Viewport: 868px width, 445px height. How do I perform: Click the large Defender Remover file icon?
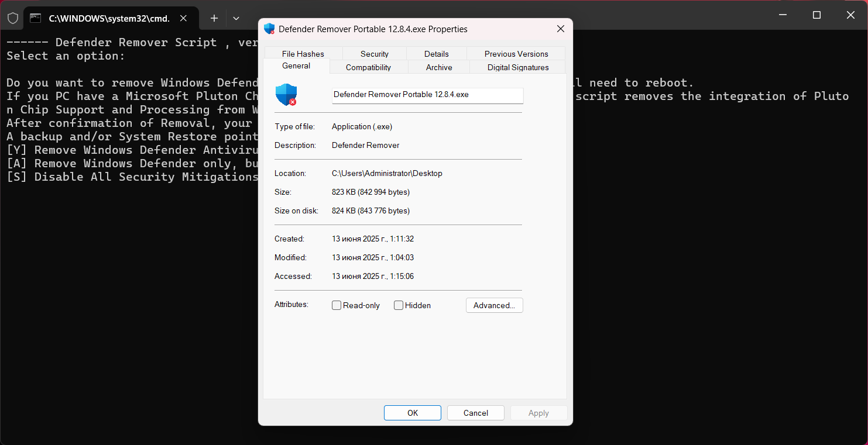pos(286,94)
